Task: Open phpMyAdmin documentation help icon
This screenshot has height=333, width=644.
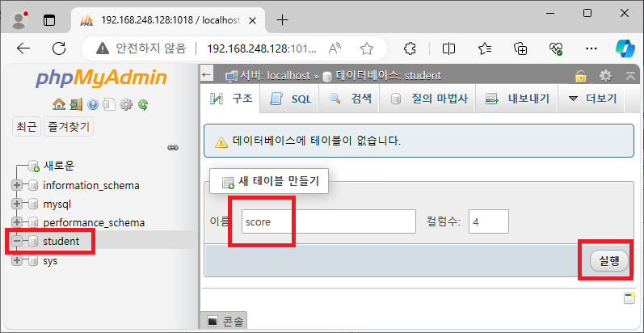Action: coord(93,105)
